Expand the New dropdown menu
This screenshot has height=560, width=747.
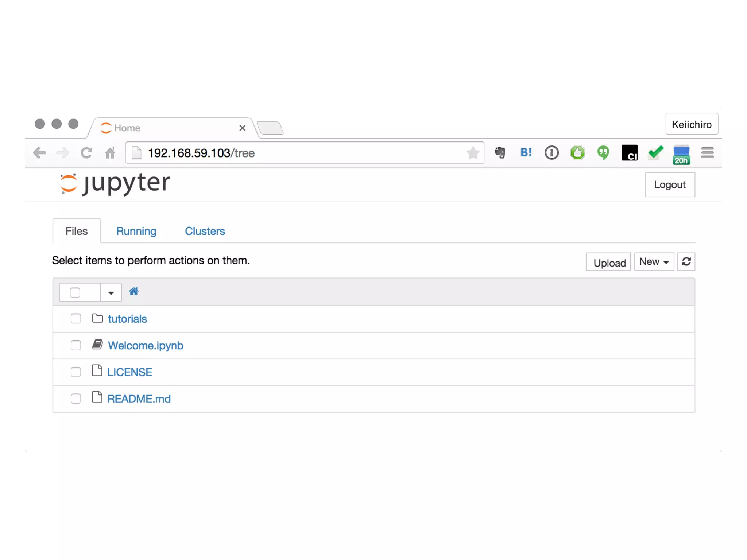point(654,261)
